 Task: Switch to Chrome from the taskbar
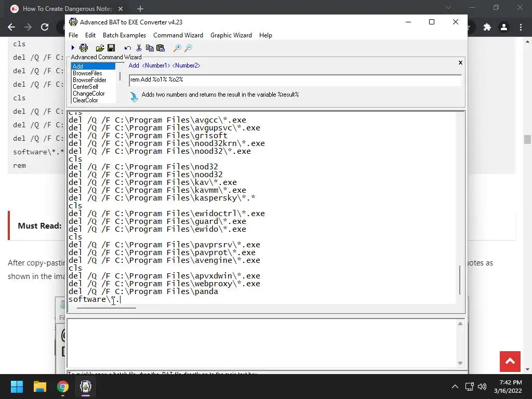(x=63, y=387)
